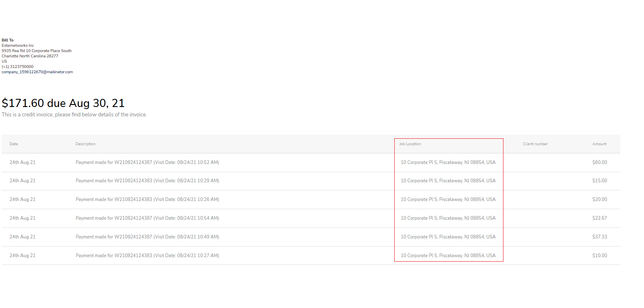Click the date in the $60.00 row
The height and width of the screenshot is (308, 644).
(x=22, y=162)
